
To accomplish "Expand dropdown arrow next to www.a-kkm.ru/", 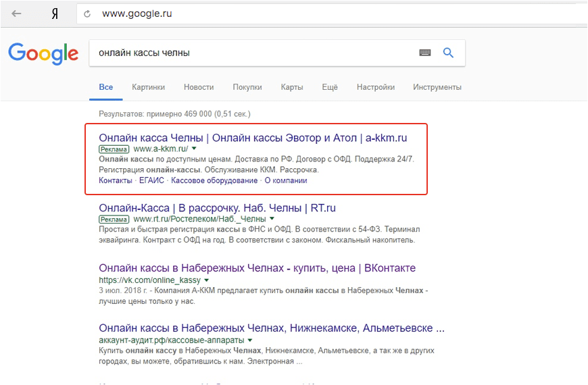I will 194,149.
